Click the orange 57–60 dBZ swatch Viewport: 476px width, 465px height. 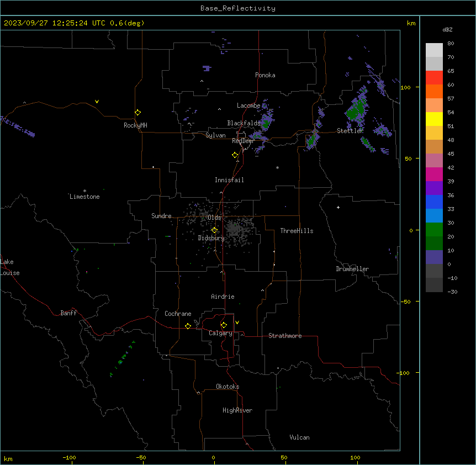pos(434,91)
